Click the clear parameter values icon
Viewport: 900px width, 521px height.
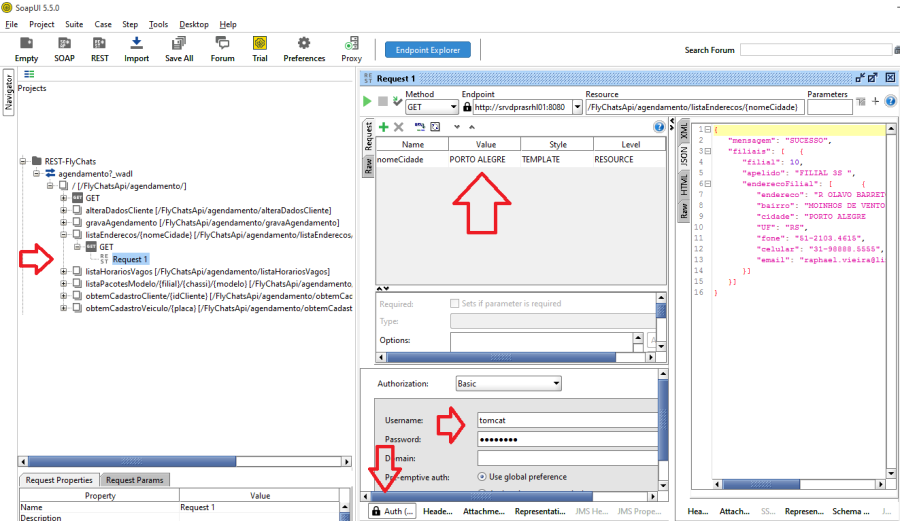(x=435, y=127)
